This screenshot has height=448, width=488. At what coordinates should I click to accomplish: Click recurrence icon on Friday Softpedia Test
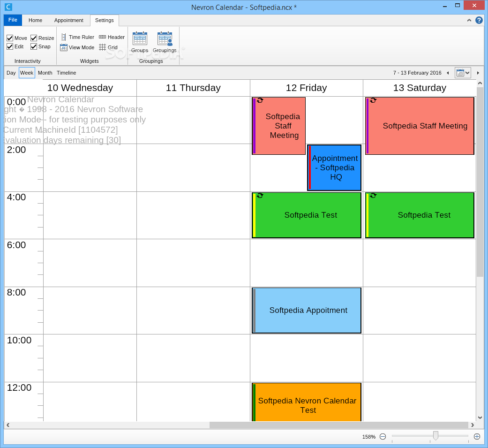[260, 195]
